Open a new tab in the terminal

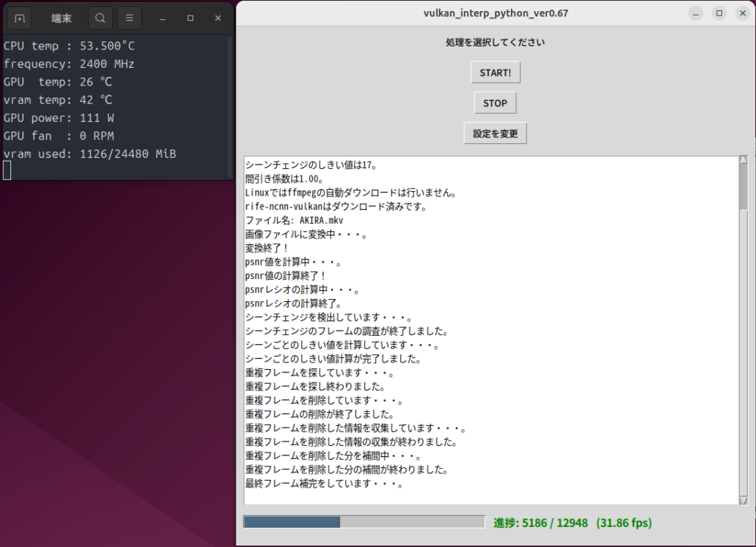[x=20, y=18]
